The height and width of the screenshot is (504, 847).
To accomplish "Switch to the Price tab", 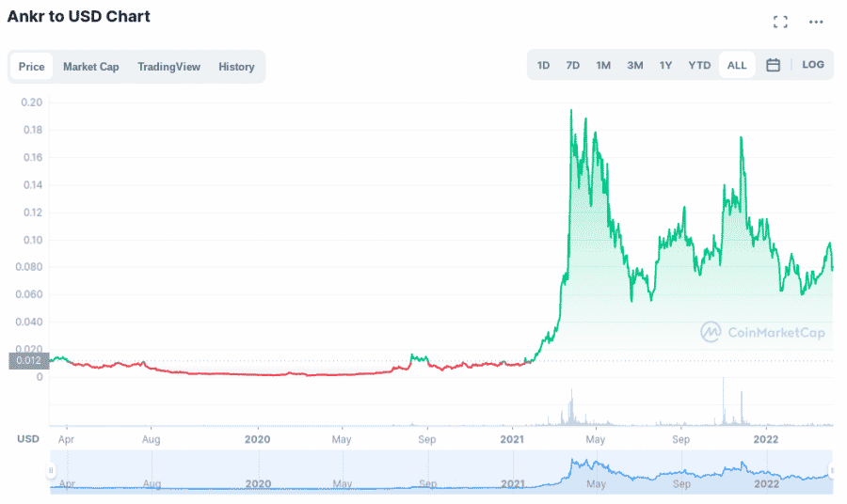I will (x=32, y=67).
